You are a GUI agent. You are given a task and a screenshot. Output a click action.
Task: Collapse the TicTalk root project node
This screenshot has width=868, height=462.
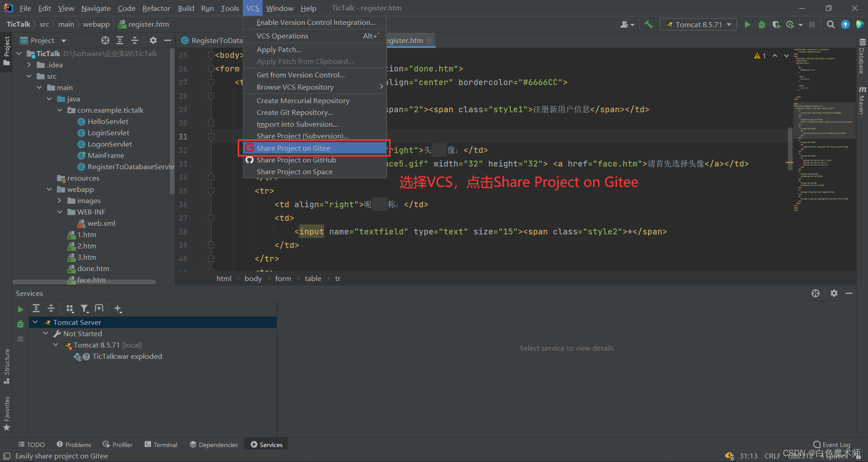19,53
